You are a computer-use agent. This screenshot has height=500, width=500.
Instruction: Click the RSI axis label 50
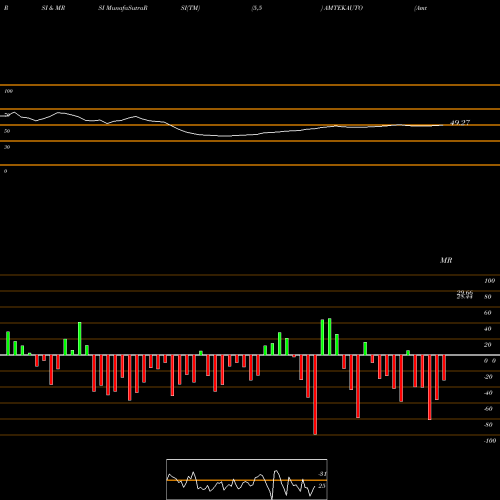7,131
